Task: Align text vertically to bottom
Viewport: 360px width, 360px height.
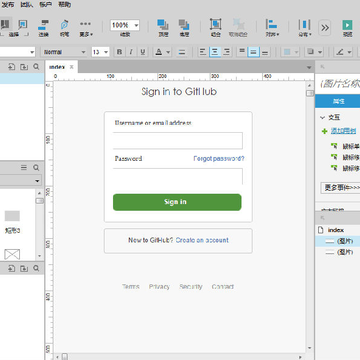Action: [x=265, y=52]
